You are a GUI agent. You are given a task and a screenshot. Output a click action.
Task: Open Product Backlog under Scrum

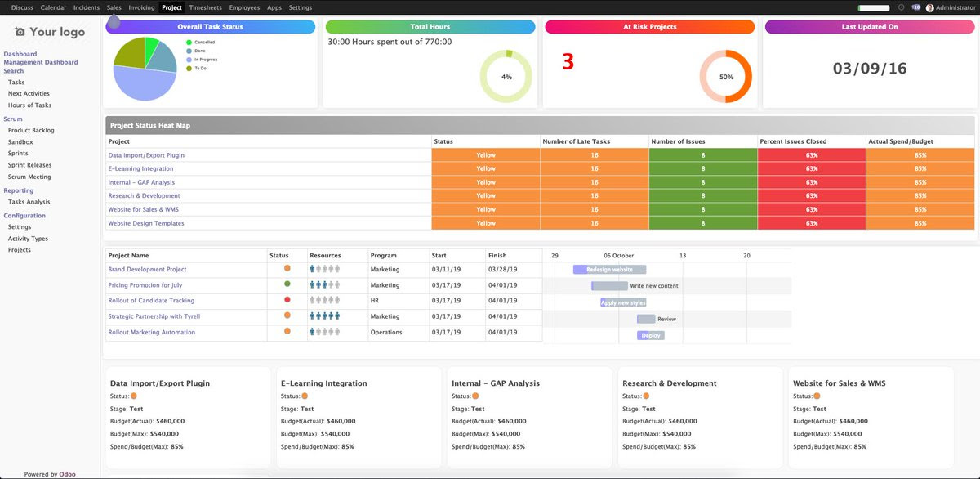pos(31,130)
